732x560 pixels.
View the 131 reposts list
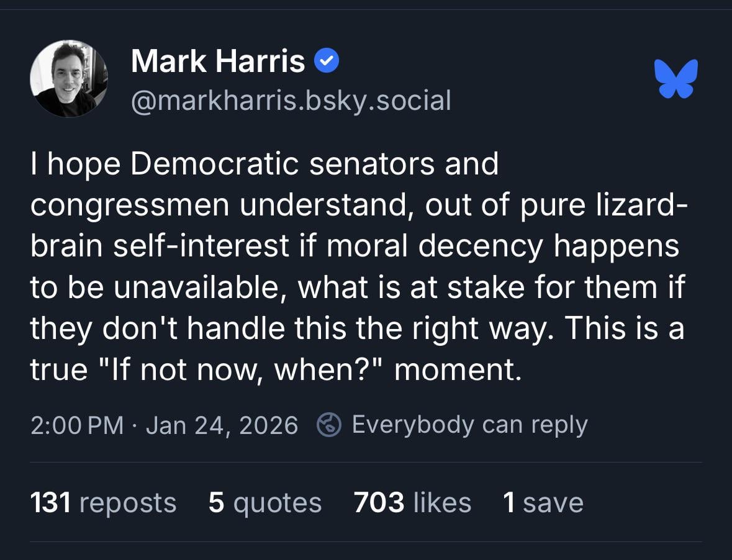coord(103,502)
